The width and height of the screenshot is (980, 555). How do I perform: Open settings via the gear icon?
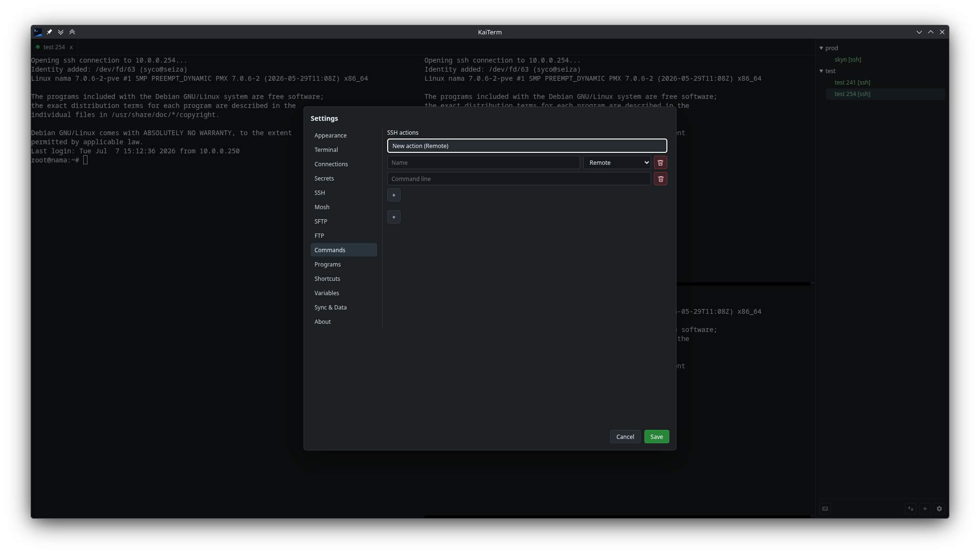click(939, 509)
